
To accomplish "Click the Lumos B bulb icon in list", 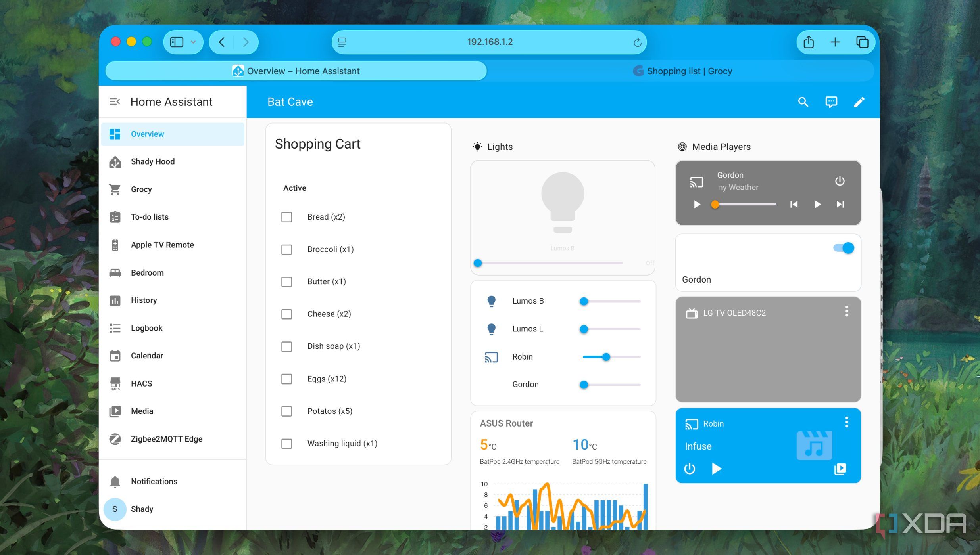I will [491, 301].
